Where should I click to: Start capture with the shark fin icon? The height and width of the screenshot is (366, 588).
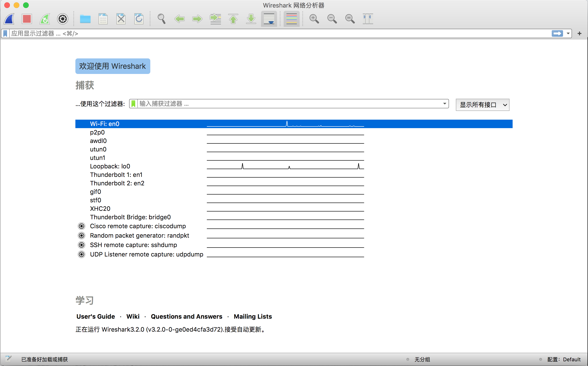[9, 19]
